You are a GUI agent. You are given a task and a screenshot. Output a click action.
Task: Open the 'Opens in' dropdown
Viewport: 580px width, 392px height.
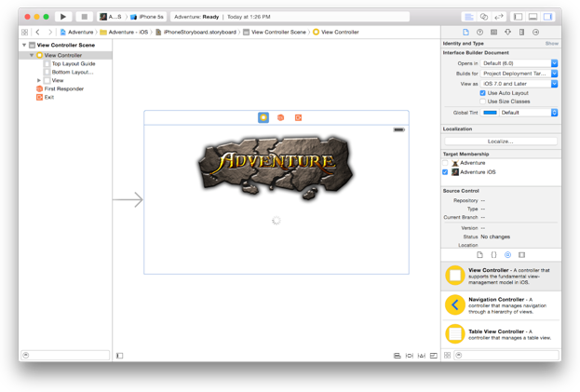pos(519,63)
